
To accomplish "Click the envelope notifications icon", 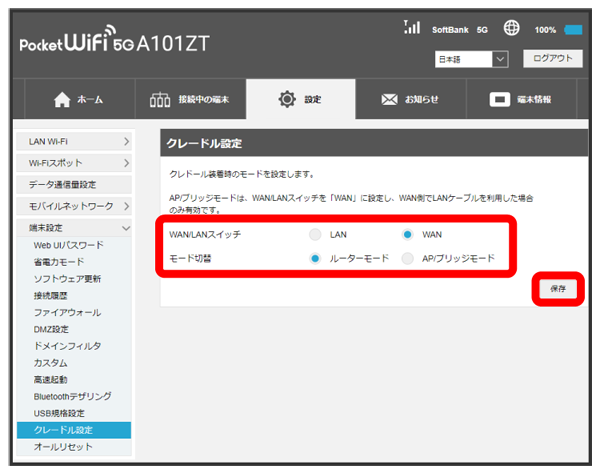I will [x=391, y=100].
